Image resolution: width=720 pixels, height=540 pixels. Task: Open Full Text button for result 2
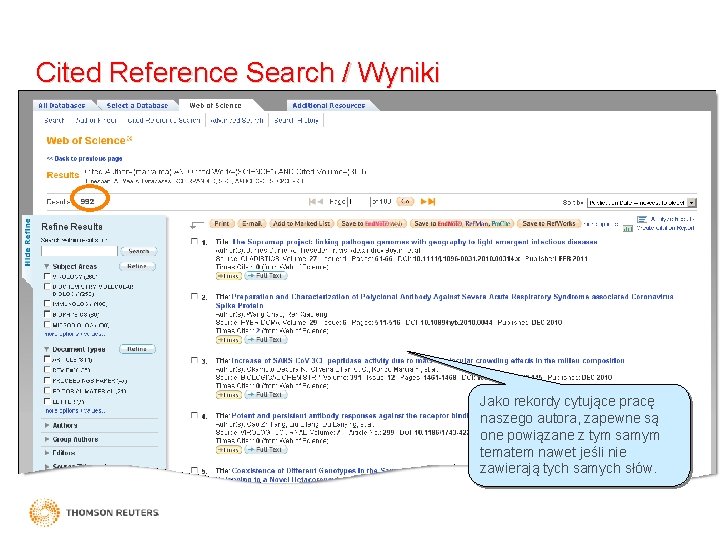coord(266,340)
